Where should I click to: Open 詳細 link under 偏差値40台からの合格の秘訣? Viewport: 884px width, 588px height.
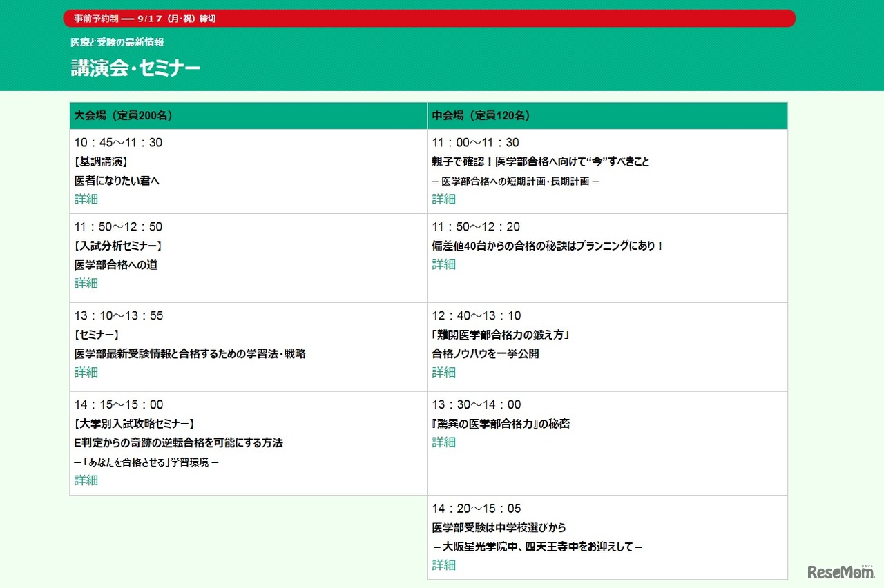(x=444, y=264)
